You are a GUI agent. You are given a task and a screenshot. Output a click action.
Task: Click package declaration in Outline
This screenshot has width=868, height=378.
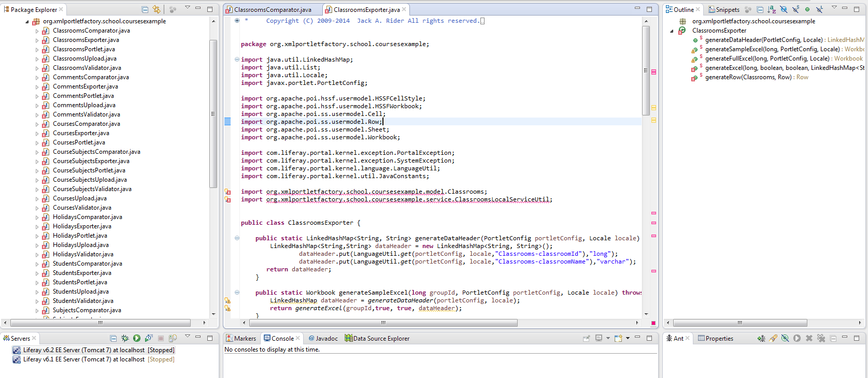tap(753, 21)
